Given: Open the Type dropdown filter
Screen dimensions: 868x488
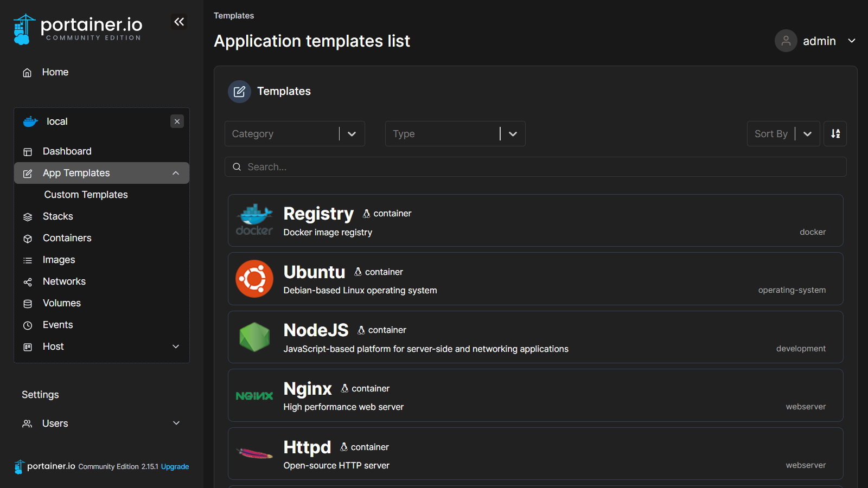Looking at the screenshot, I should (x=455, y=134).
